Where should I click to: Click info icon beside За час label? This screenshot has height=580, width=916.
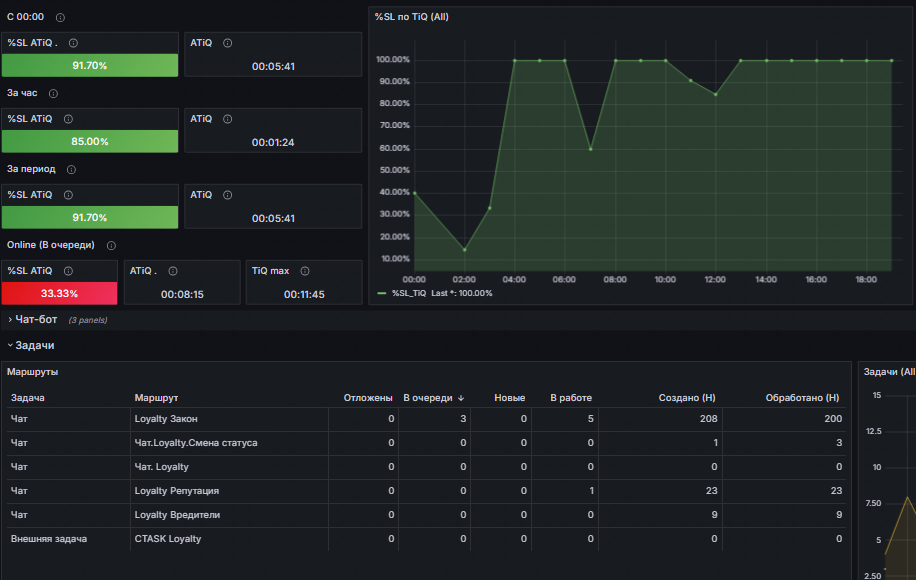point(53,94)
